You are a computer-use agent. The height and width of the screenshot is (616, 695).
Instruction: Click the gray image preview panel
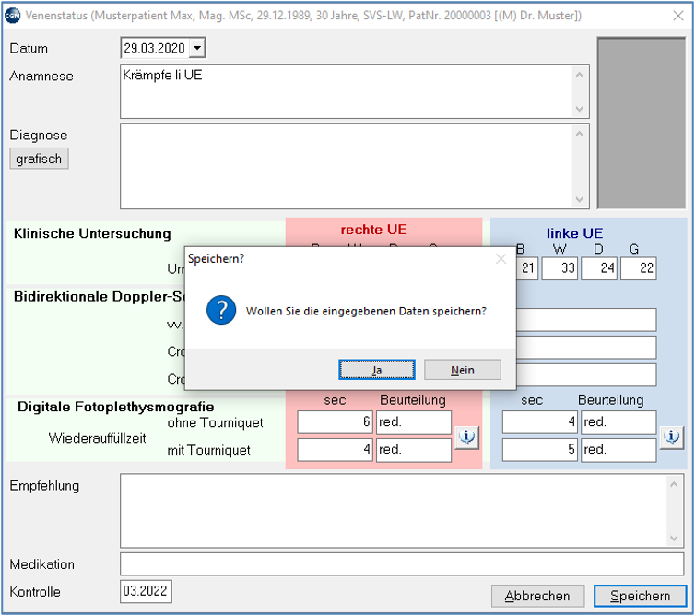click(642, 123)
